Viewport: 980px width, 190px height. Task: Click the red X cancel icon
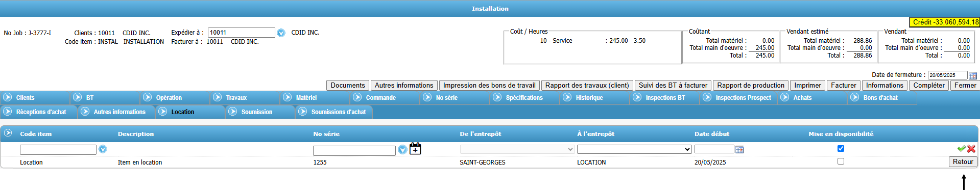971,149
